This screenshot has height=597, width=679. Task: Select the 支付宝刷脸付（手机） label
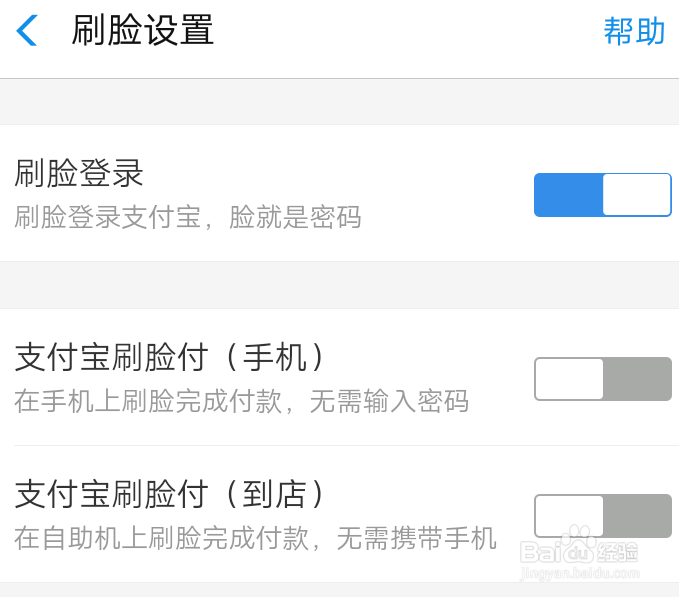[171, 357]
